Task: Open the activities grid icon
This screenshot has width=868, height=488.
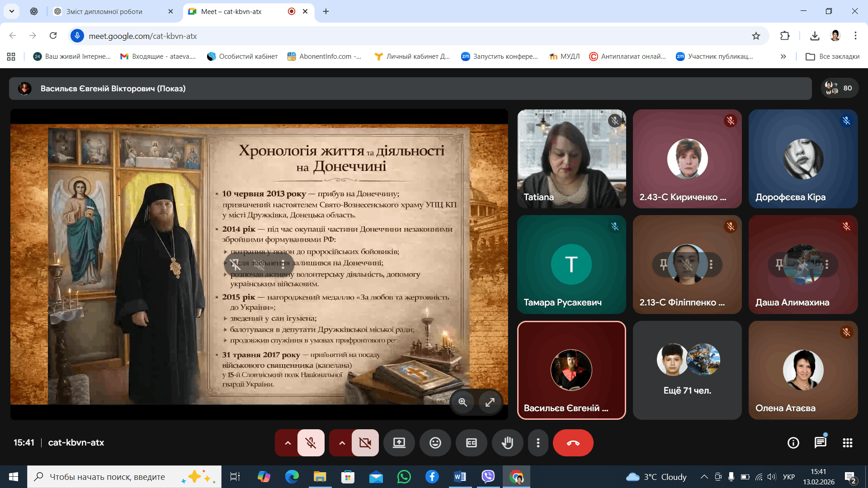Action: point(847,443)
